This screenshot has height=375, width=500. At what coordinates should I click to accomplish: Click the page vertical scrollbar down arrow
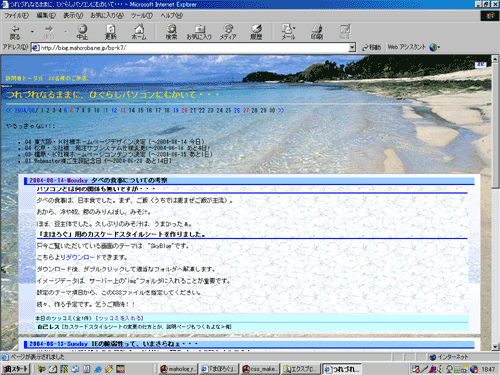tap(495, 347)
